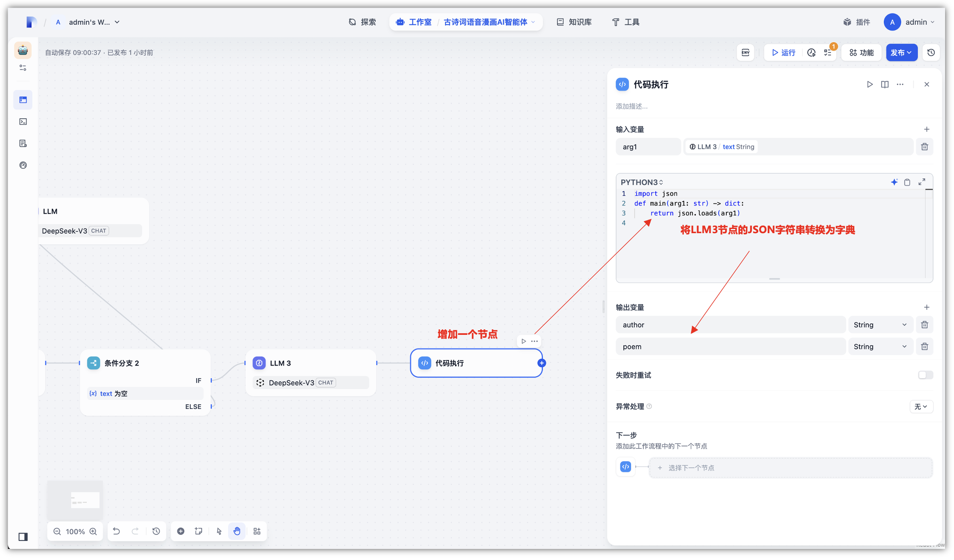Expand code editor to fullscreen
Image resolution: width=954 pixels, height=560 pixels.
coord(922,182)
